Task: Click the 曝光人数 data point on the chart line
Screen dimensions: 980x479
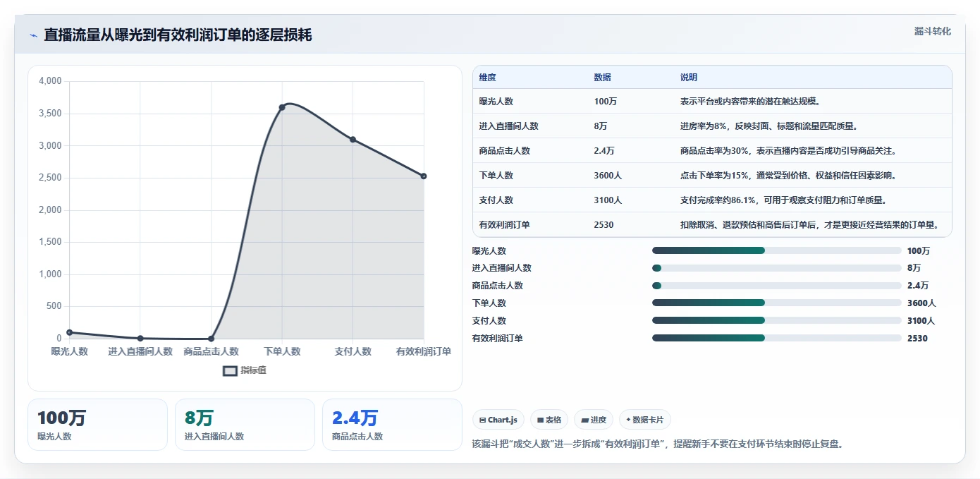Action: pyautogui.click(x=69, y=332)
